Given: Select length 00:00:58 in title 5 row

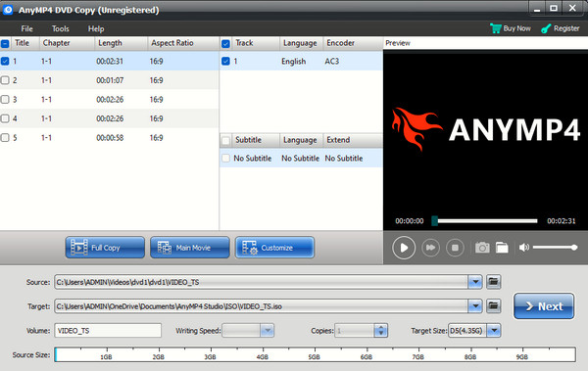Looking at the screenshot, I should click(x=110, y=137).
